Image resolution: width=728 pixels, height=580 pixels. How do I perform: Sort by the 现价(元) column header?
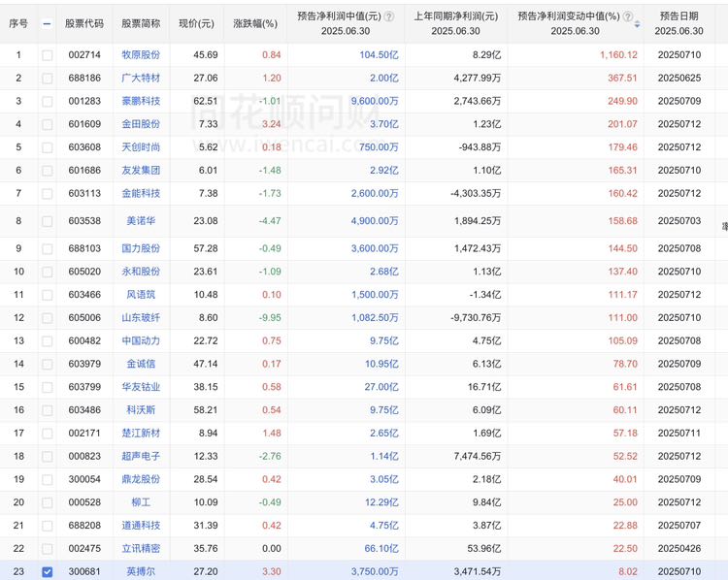click(196, 23)
